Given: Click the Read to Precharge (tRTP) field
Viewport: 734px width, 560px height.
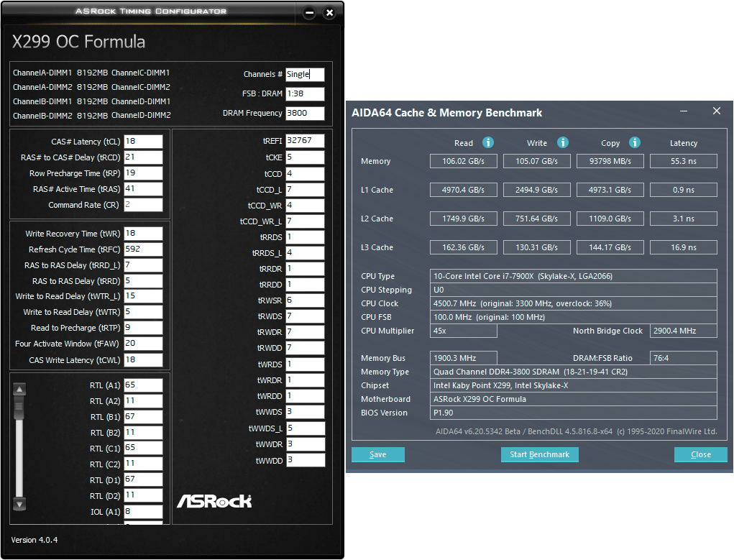Looking at the screenshot, I should 143,328.
